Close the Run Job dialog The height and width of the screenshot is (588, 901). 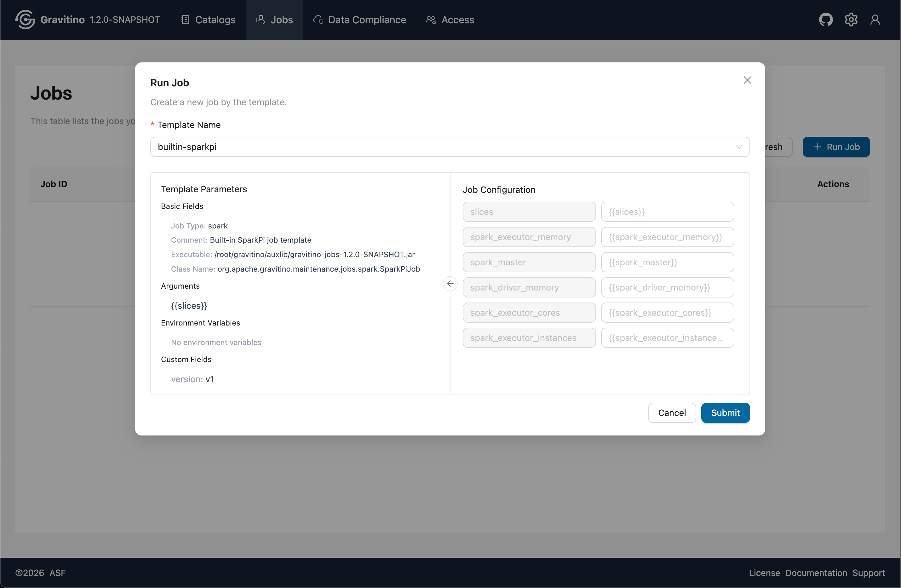747,80
